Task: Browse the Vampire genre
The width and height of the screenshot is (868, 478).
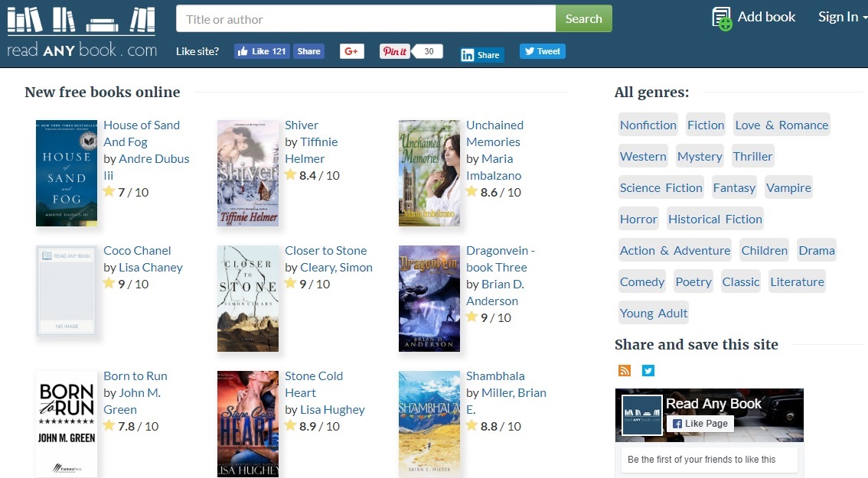Action: [x=788, y=188]
